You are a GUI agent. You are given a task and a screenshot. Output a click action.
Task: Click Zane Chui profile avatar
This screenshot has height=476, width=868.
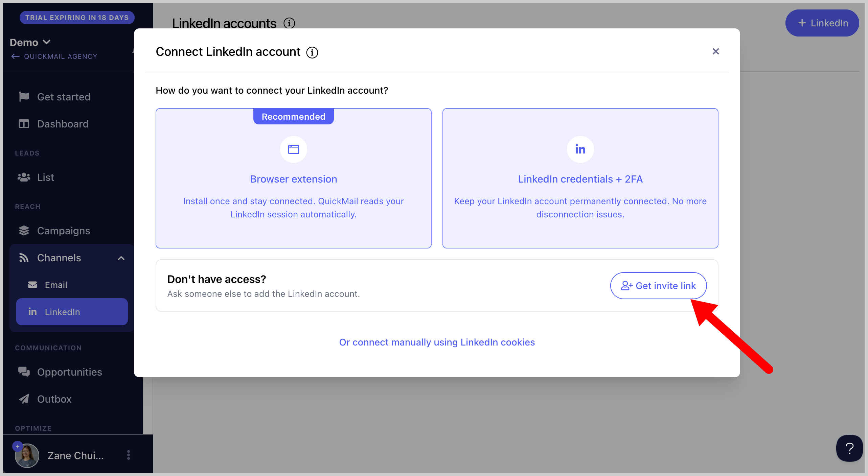[27, 456]
